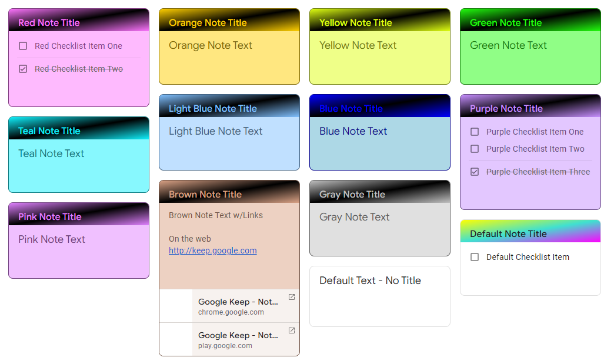604x364 pixels.
Task: Check Purple Checklist Item Two
Action: click(474, 149)
